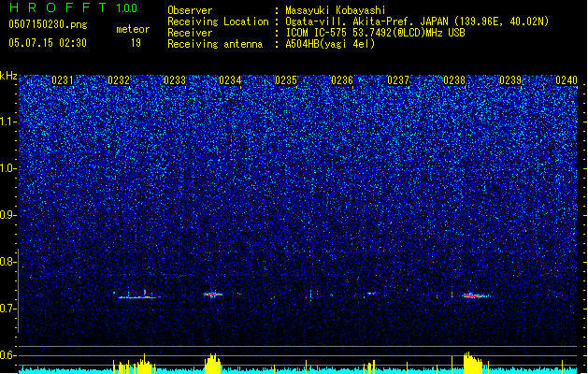
Task: Click the 0238 time marker
Action: click(x=454, y=80)
